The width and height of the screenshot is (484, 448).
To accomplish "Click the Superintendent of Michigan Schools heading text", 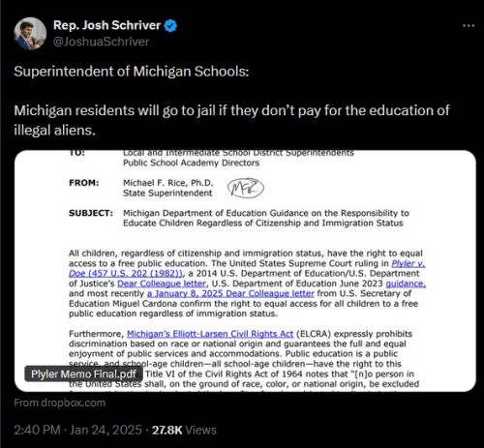I will pyautogui.click(x=132, y=72).
